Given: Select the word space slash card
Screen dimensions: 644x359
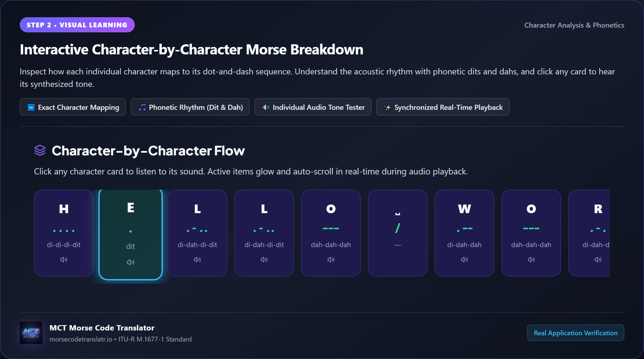Looking at the screenshot, I should 398,233.
